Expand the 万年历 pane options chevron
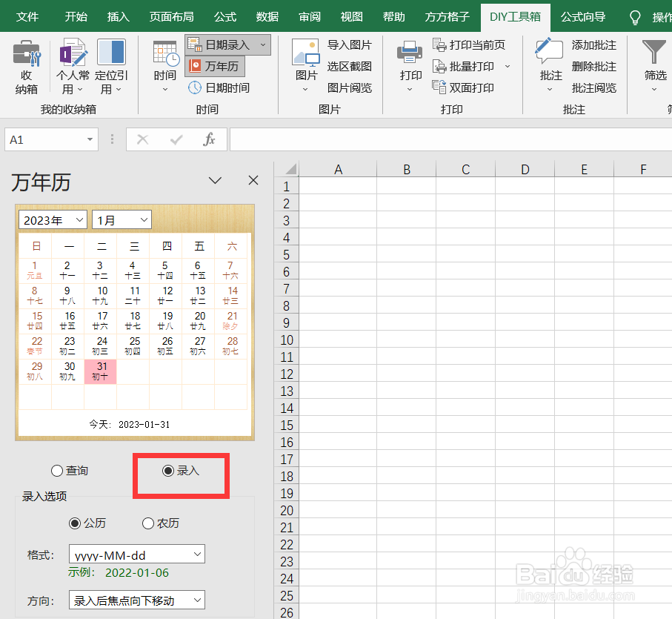 click(215, 180)
